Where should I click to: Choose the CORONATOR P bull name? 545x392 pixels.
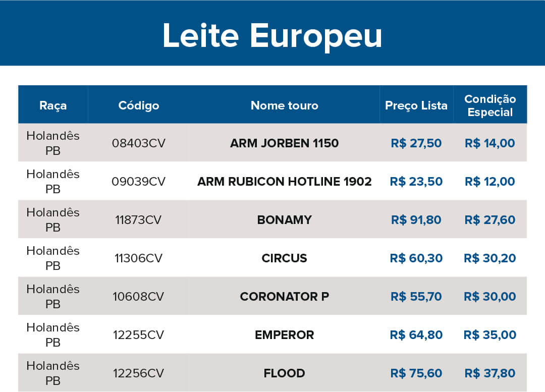285,297
